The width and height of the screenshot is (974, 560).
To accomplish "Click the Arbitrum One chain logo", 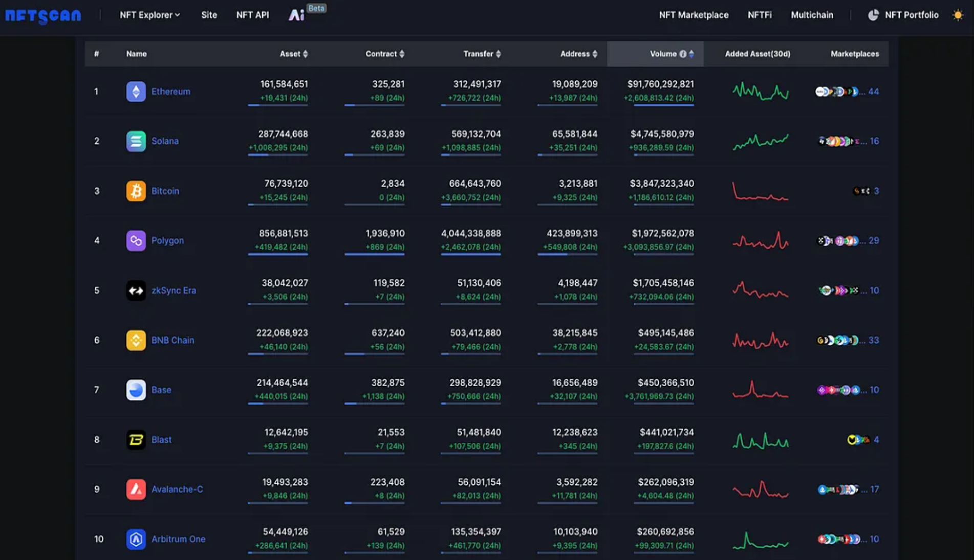I will (x=136, y=539).
